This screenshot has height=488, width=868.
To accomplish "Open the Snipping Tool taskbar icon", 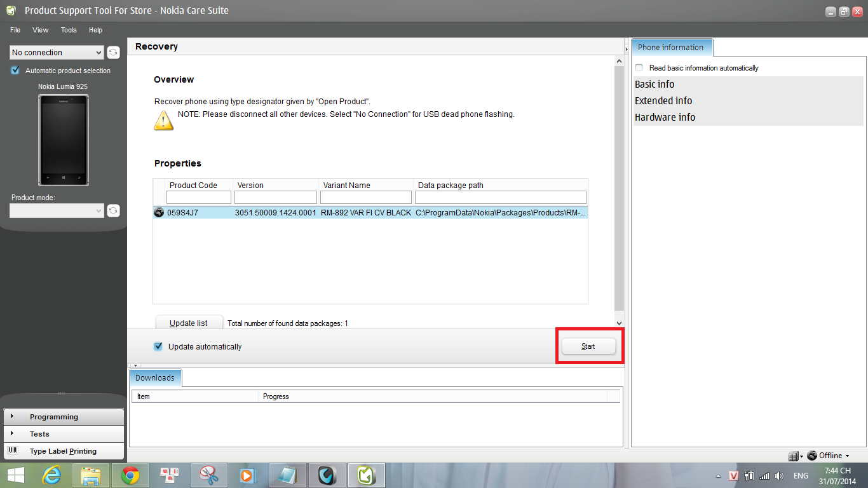I will [x=208, y=475].
